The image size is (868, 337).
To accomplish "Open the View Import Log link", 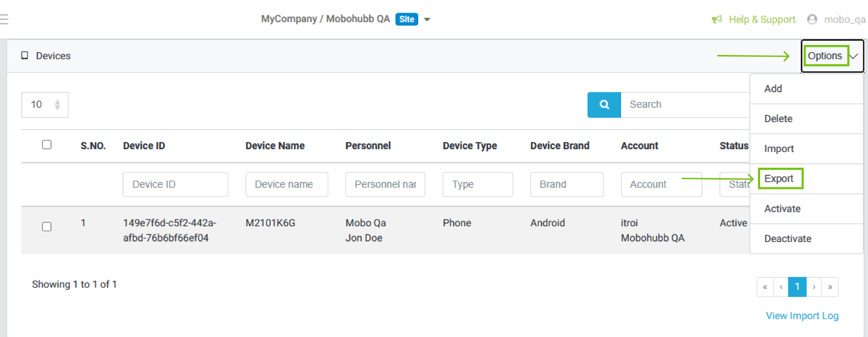I will [x=802, y=316].
